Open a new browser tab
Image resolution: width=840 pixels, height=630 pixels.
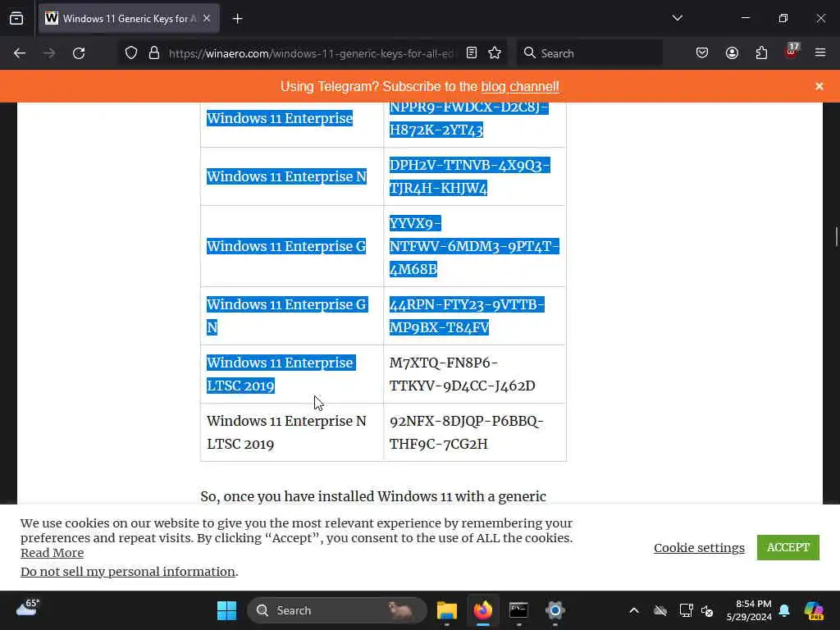pyautogui.click(x=237, y=19)
